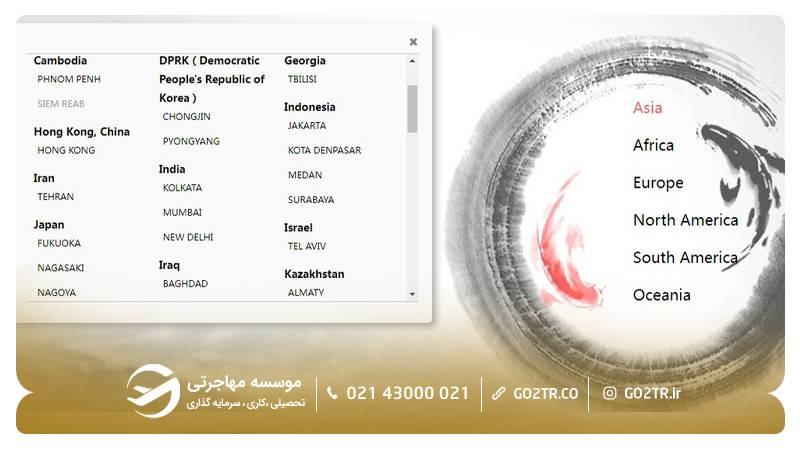Screen dimensions: 800x450
Task: Select the Oceania region
Action: 661,295
